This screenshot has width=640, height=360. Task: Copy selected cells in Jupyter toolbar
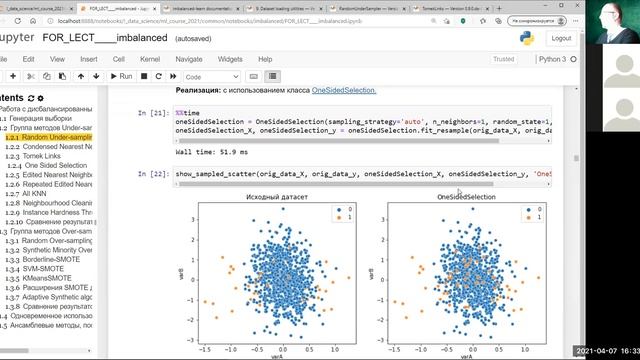point(47,76)
